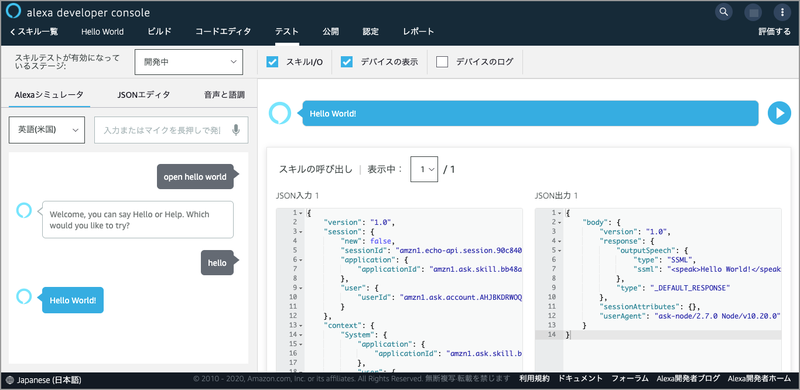
Task: Open the three-dot more menu
Action: tap(782, 12)
